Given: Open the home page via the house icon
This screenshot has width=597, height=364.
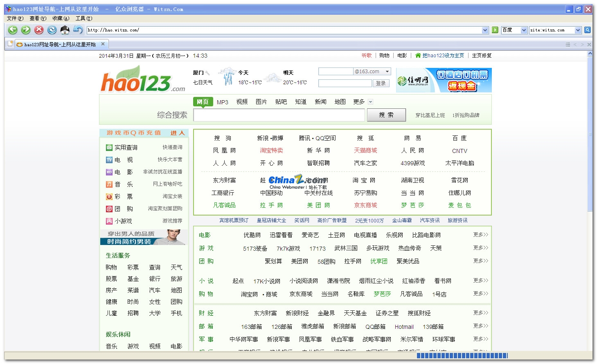Looking at the screenshot, I should [x=65, y=29].
